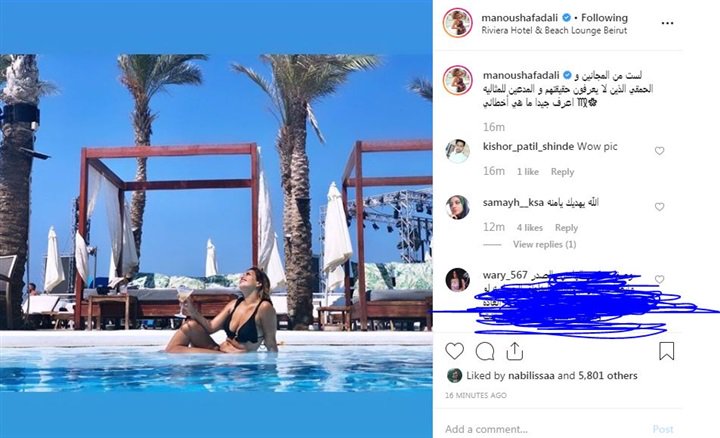Screen dimensions: 720x438
Task: Click the Post comment button
Action: click(x=663, y=429)
